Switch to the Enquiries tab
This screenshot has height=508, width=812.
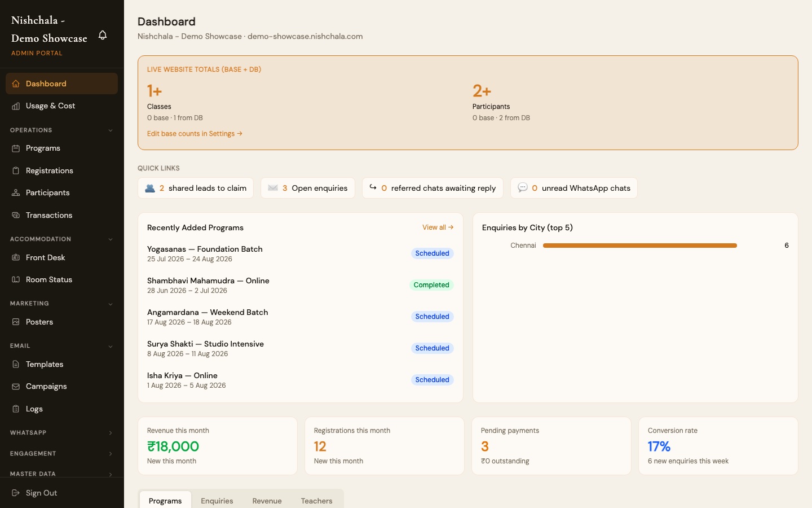217,501
